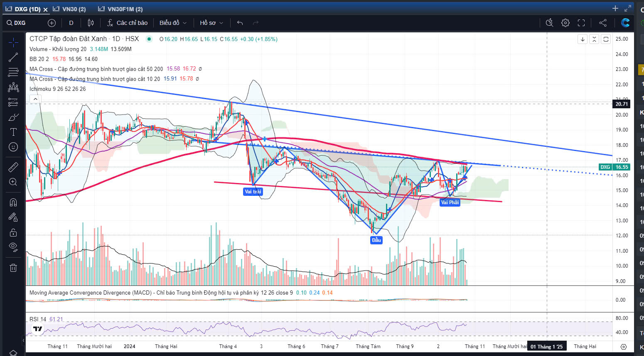Click the 20.71 price axis label
Screen dimensions: 644x356
(x=622, y=104)
